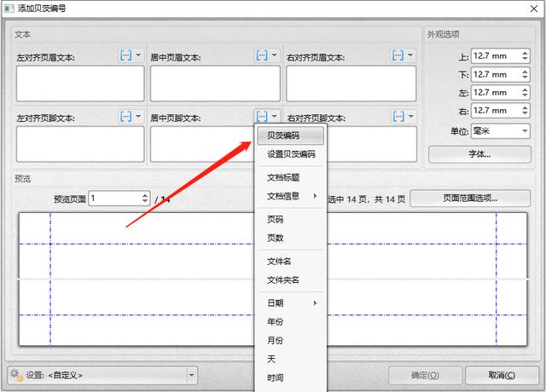This screenshot has height=392, width=546.
Task: Choose 文件名 menu entry
Action: 290,262
